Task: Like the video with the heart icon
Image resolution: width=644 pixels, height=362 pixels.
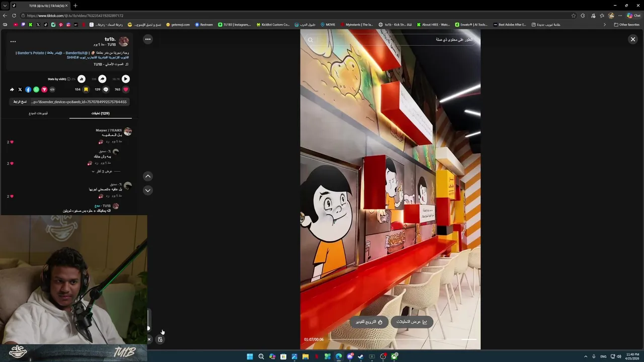Action: (126, 89)
